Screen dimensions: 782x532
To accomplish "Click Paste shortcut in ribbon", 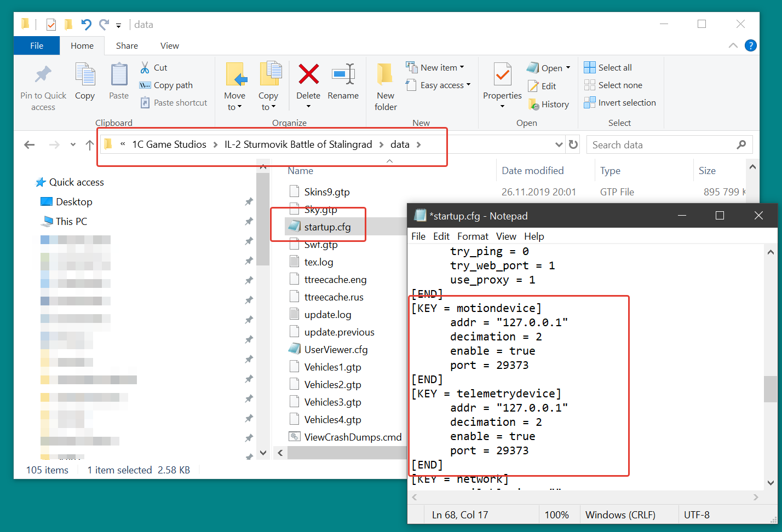I will point(174,102).
